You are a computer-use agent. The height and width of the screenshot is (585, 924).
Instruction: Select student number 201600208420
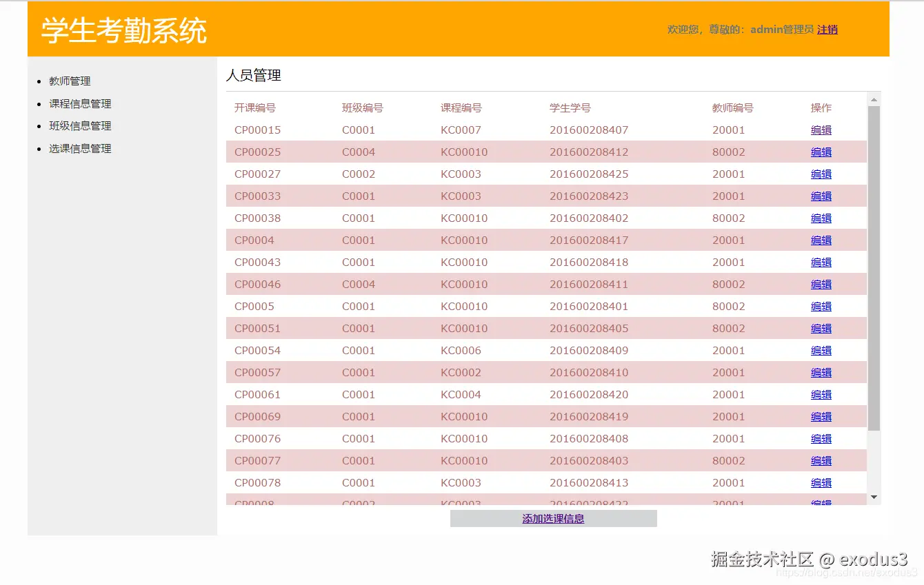tap(589, 395)
